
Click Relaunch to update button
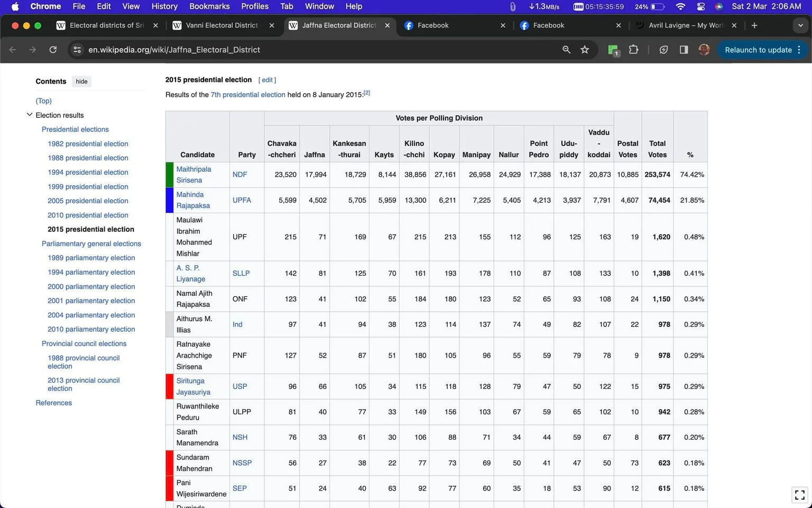tap(758, 50)
